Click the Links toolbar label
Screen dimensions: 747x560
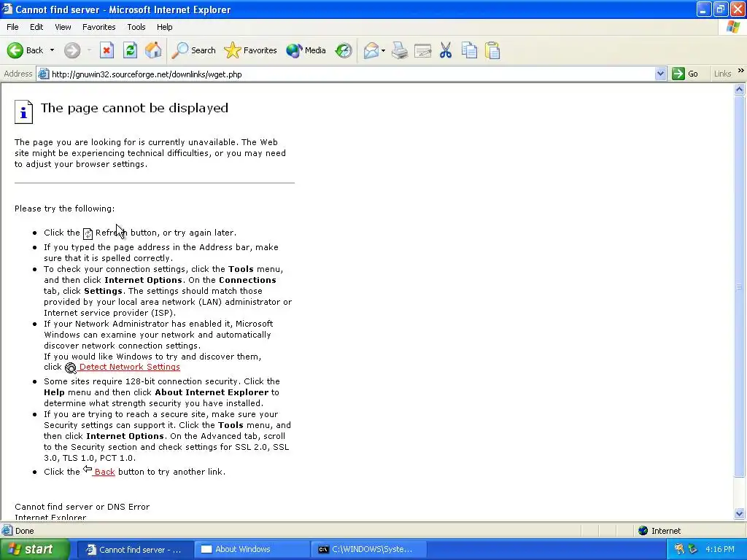click(722, 74)
